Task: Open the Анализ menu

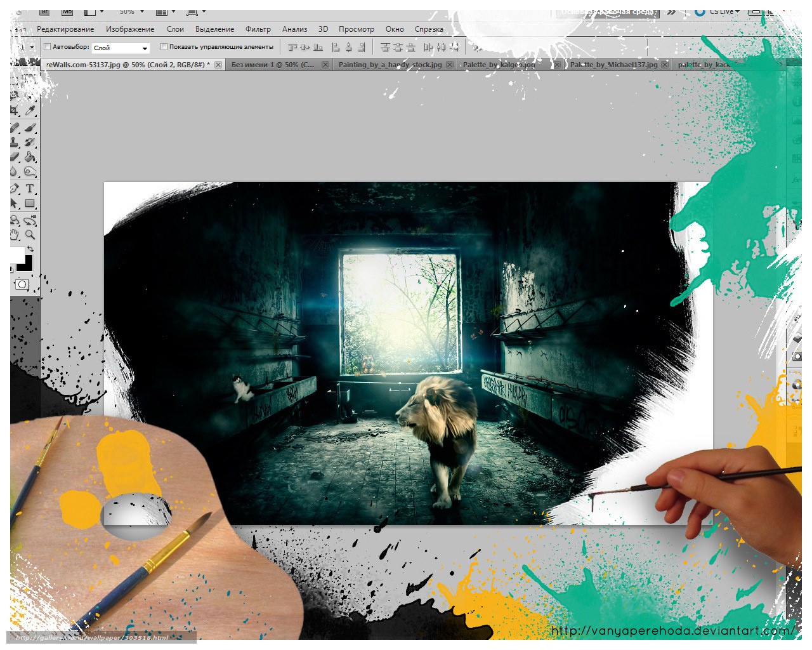Action: [294, 29]
